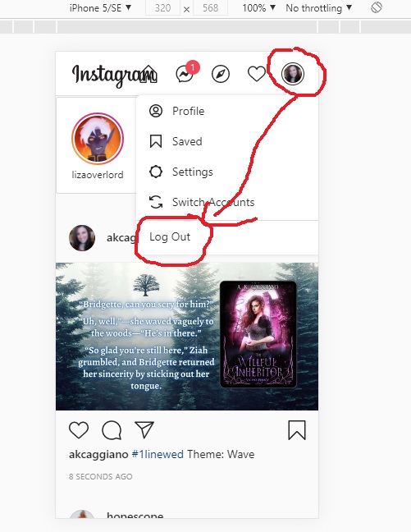Image resolution: width=411 pixels, height=532 pixels.
Task: Open activity feed heart icon
Action: (x=257, y=74)
